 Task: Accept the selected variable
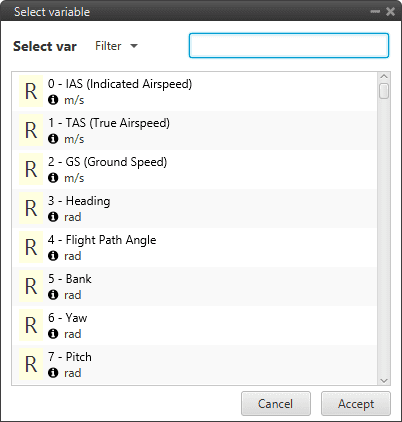pos(356,404)
